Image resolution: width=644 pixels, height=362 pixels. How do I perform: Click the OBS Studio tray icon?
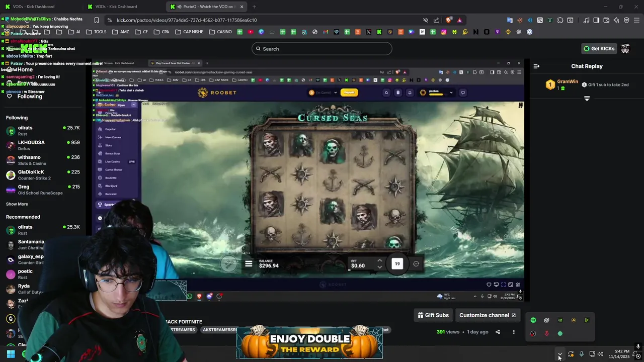tap(533, 333)
